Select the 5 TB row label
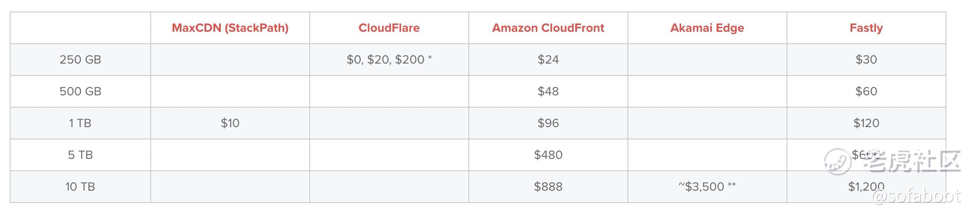Image resolution: width=980 pixels, height=218 pixels. click(x=80, y=155)
